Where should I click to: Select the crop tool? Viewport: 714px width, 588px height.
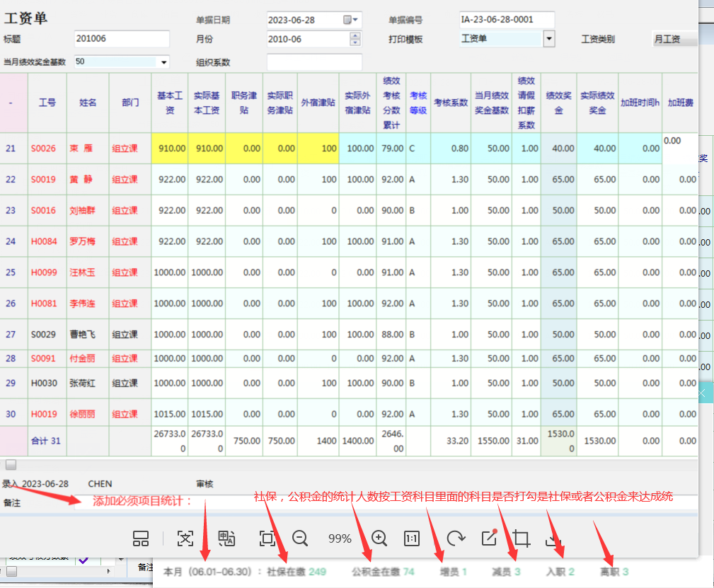click(522, 538)
